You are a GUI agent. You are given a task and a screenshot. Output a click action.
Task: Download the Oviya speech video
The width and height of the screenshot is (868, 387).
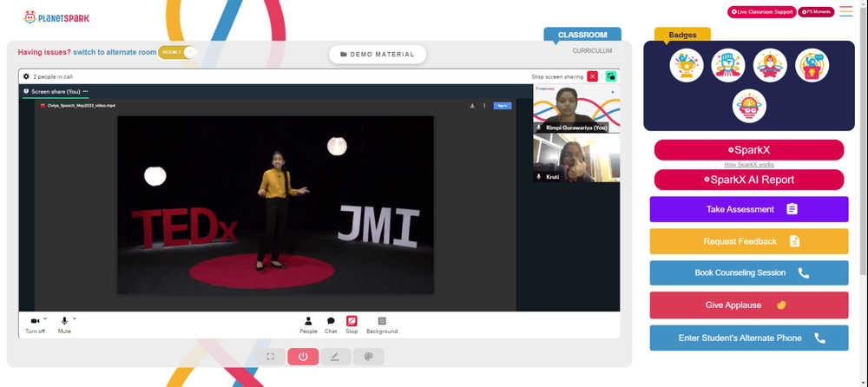[472, 106]
